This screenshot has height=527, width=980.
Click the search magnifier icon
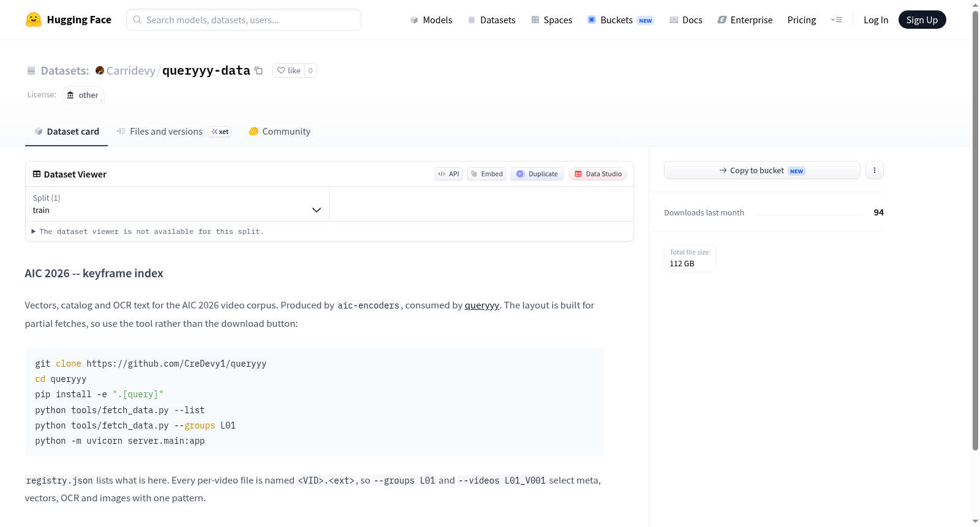137,20
